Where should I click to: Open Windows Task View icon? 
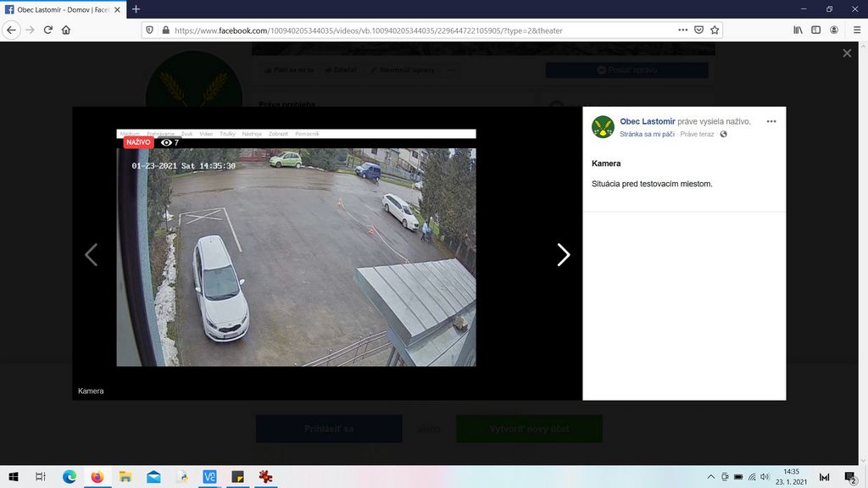pos(41,476)
